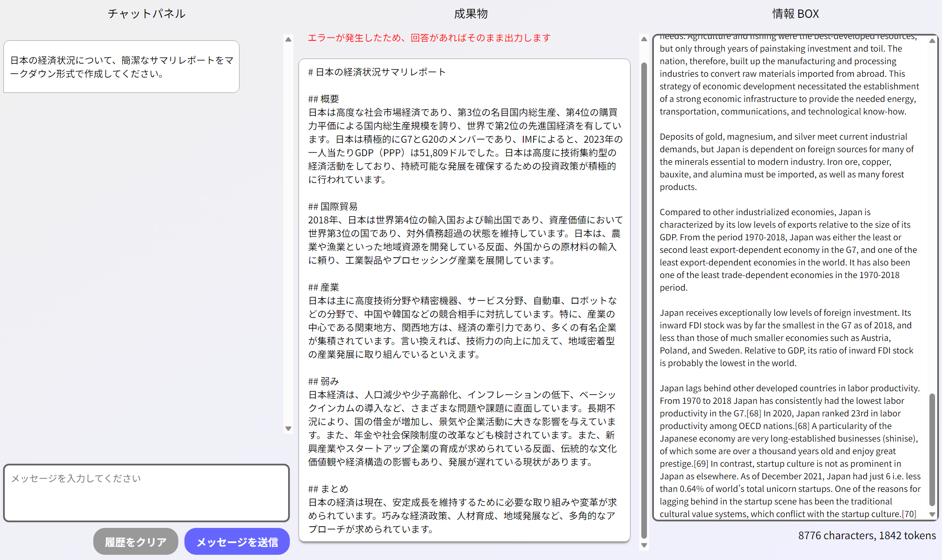This screenshot has height=560, width=942.
Task: Click the 成果物 heading
Action: (470, 14)
